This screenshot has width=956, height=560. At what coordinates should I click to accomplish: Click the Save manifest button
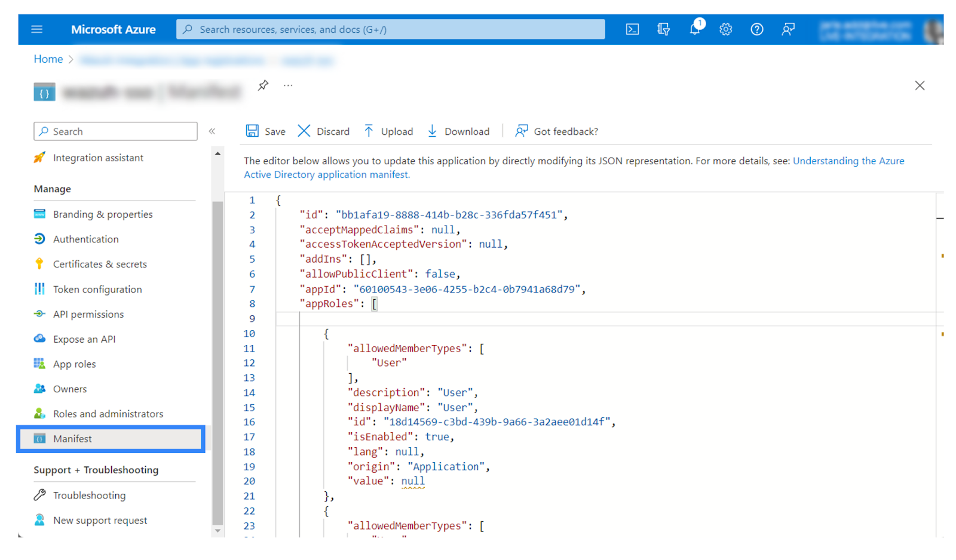coord(266,131)
